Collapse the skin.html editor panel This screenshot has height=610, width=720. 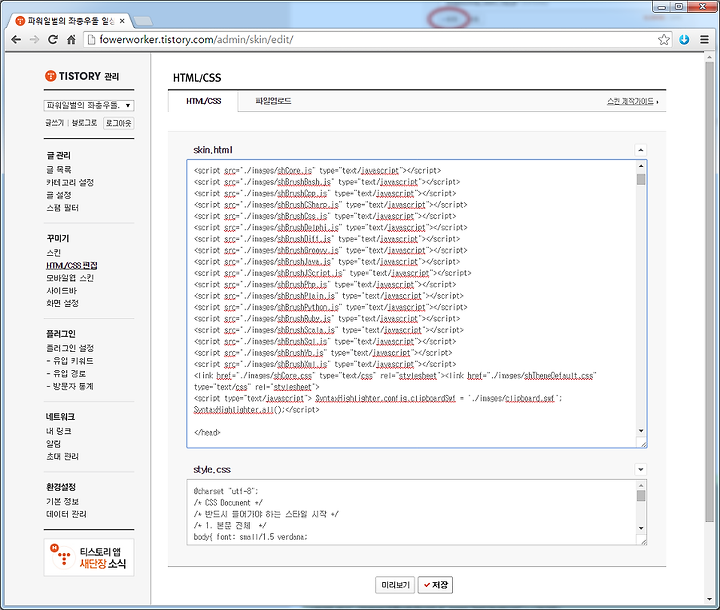(x=641, y=150)
